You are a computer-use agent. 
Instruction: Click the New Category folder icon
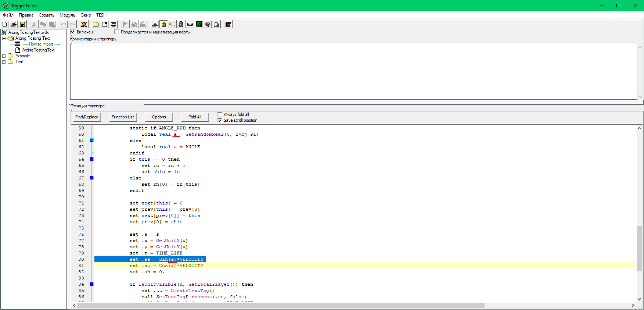[x=96, y=24]
